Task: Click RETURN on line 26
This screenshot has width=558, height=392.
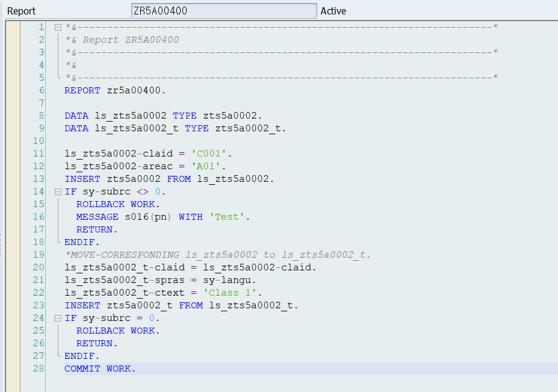Action: pos(97,344)
